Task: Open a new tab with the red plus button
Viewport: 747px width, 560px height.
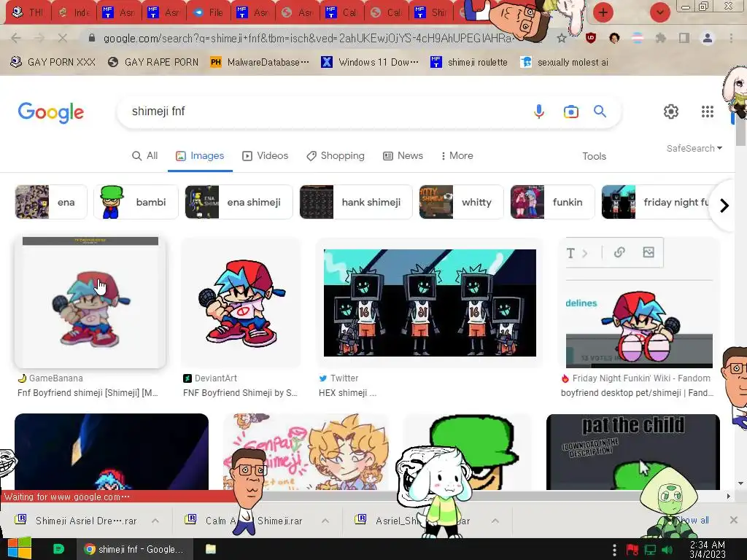Action: pyautogui.click(x=603, y=12)
